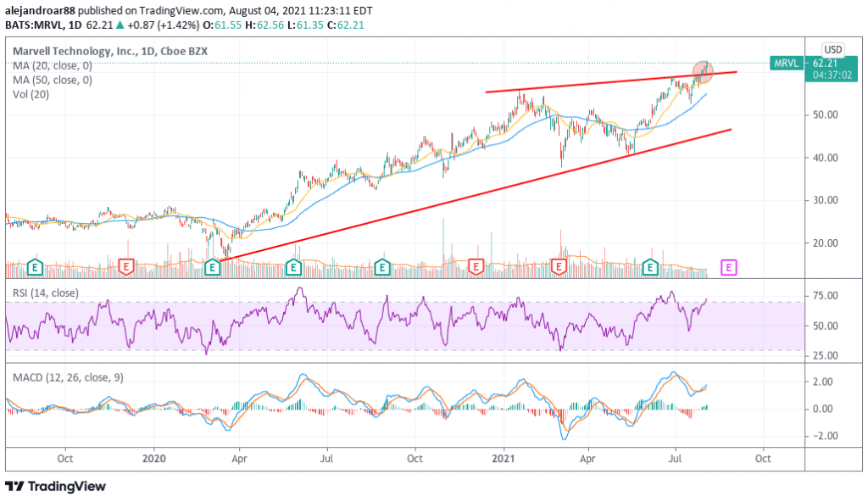
Task: Click the Apr label following 2020
Action: (239, 459)
